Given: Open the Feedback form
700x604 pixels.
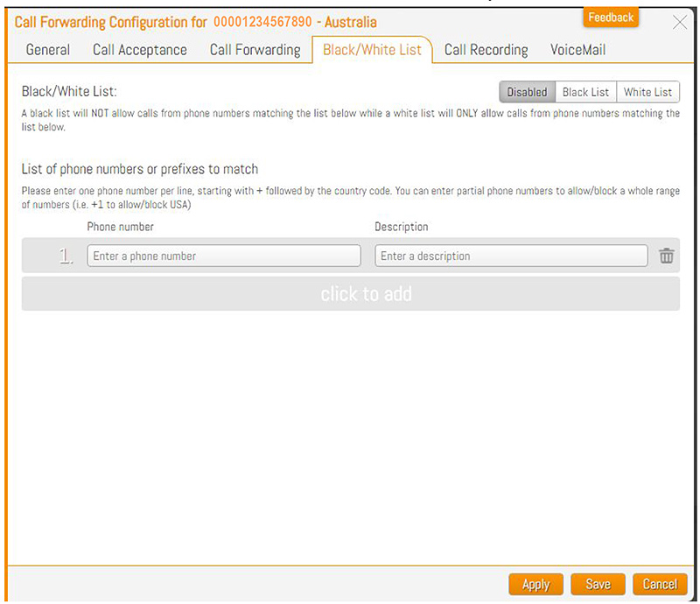Looking at the screenshot, I should click(610, 18).
